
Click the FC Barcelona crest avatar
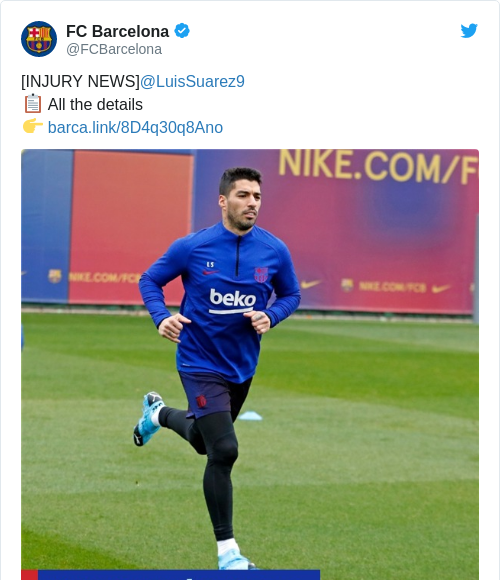point(39,39)
